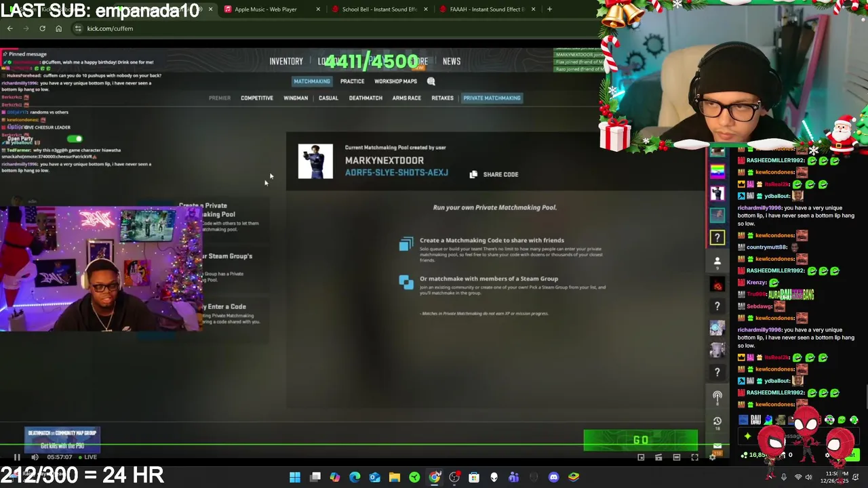Choose the WINGMAN game mode
Viewport: 868px width, 488px height.
point(296,98)
